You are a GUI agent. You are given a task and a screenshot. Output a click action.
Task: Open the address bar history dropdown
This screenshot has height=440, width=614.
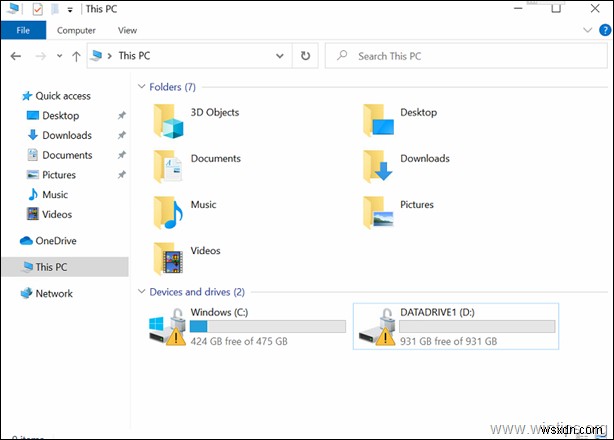pos(280,56)
